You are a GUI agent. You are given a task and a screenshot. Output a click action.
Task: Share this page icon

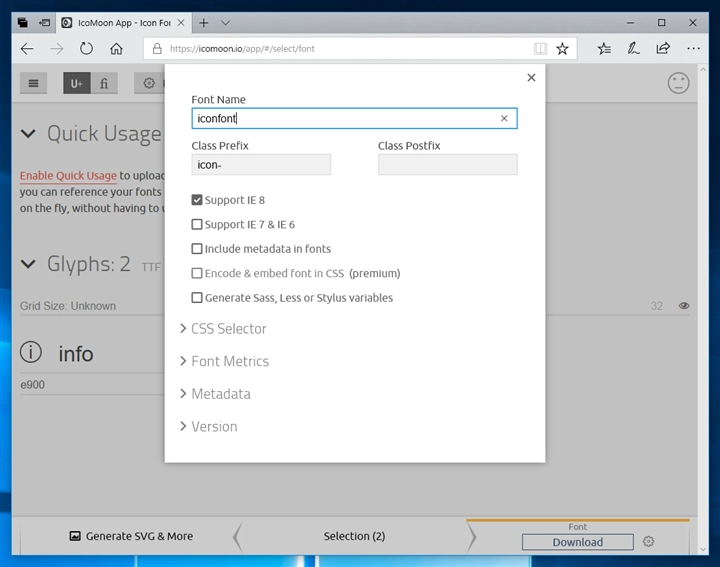point(663,49)
